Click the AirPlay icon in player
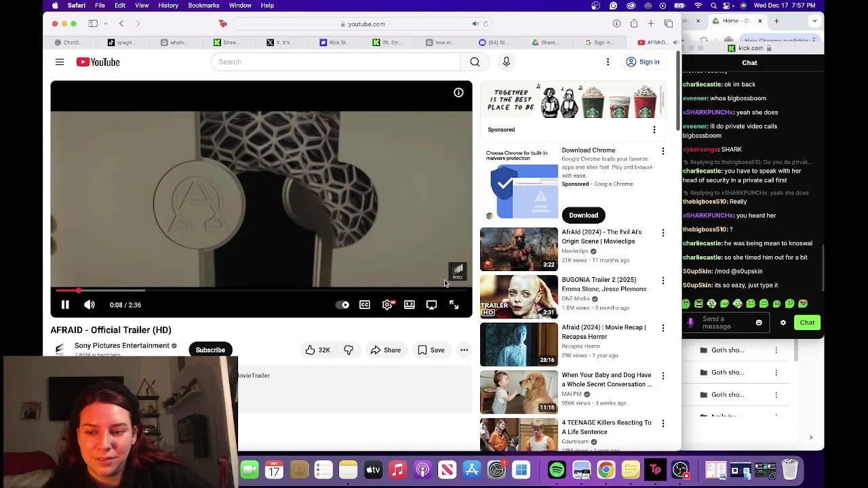Image resolution: width=868 pixels, height=488 pixels. (x=431, y=305)
